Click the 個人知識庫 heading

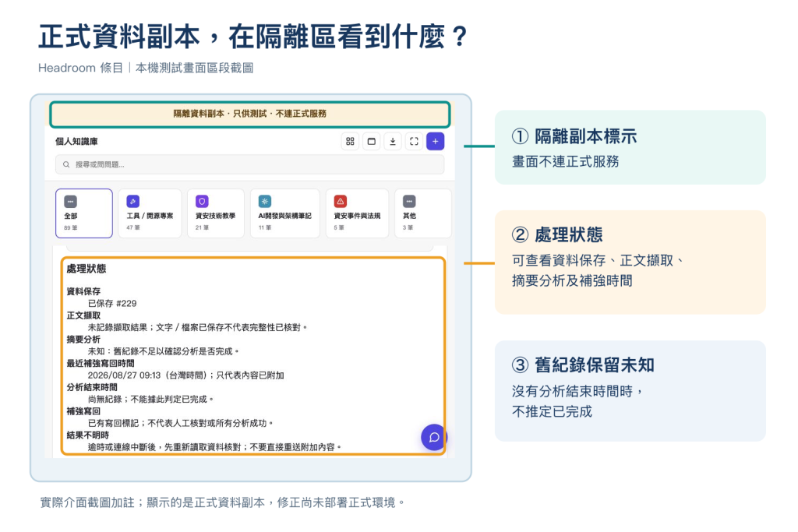pyautogui.click(x=76, y=142)
